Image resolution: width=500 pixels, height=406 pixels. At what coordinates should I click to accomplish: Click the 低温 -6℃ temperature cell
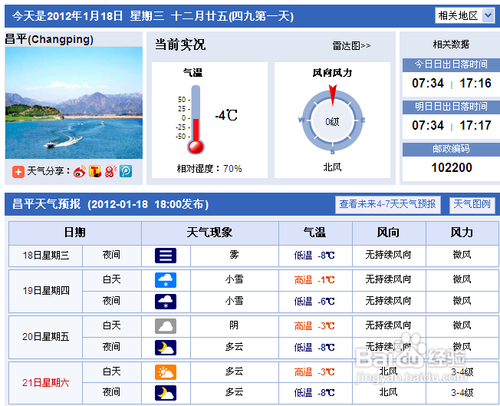click(315, 302)
